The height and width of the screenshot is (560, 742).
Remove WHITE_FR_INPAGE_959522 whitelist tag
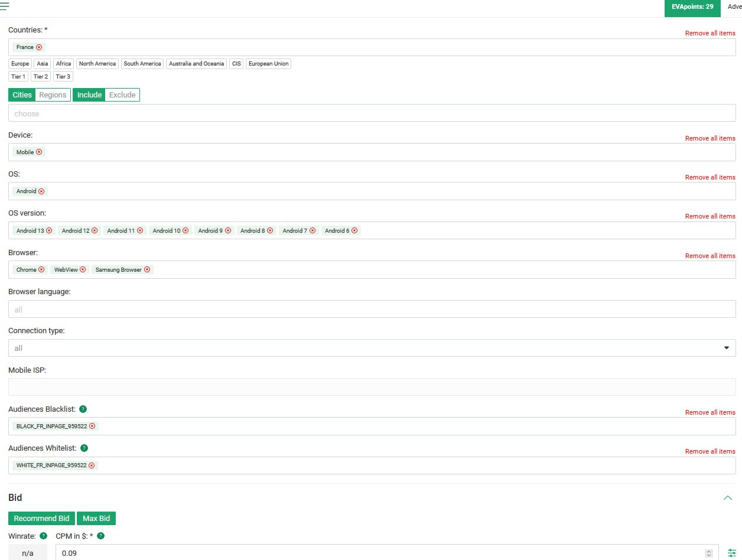pyautogui.click(x=92, y=465)
